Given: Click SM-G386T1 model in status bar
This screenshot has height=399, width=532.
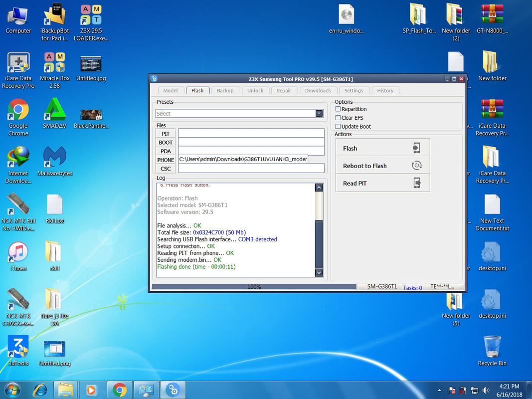Looking at the screenshot, I should tap(382, 287).
